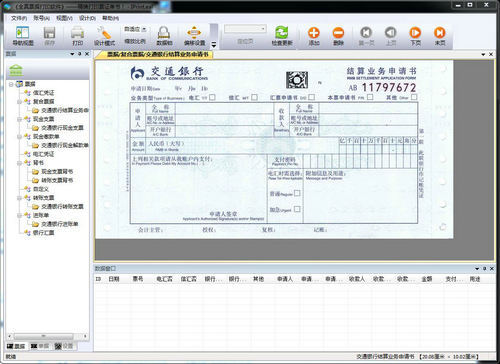Jump to last page with 末页 icon
Screen dimensions: 500x364
(440, 36)
